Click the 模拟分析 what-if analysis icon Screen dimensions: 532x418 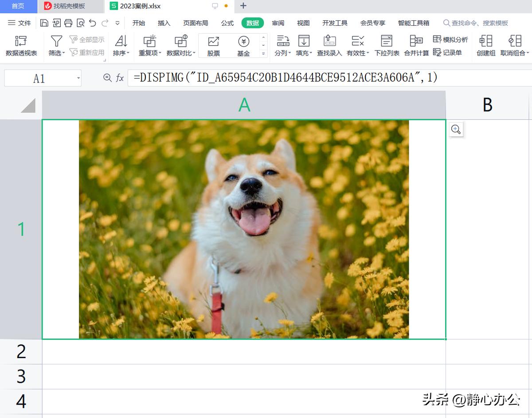tap(450, 39)
